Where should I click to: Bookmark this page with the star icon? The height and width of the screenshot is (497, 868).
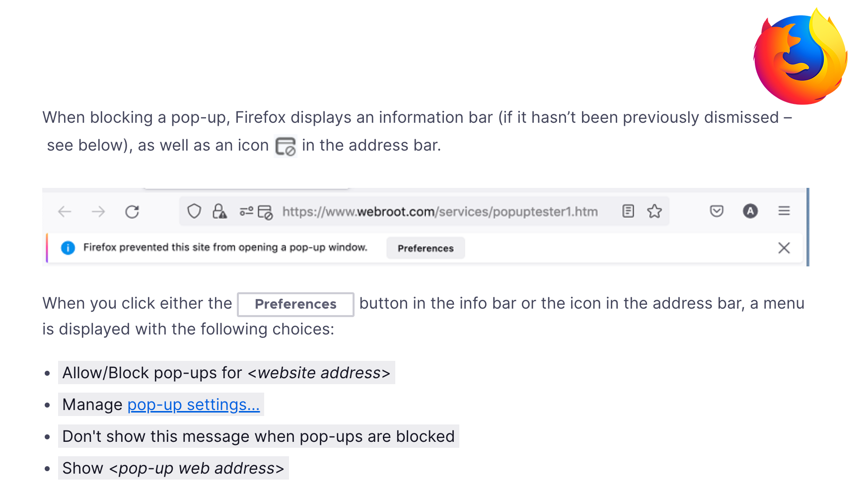coord(654,211)
